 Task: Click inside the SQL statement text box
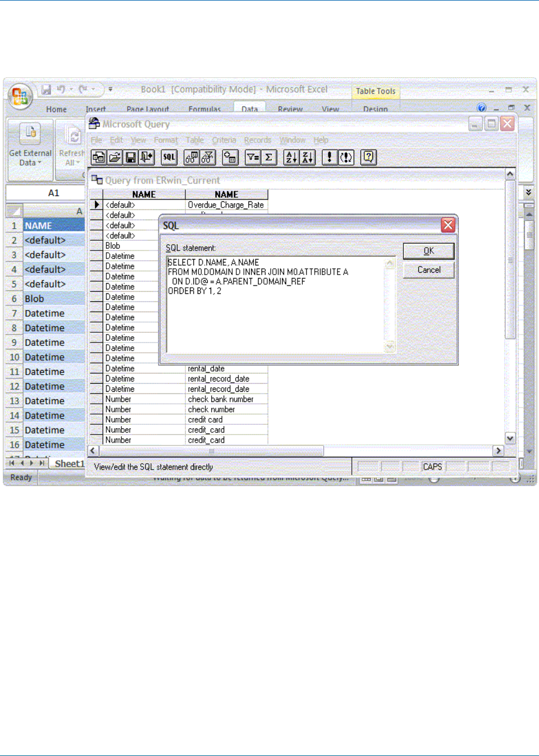tap(281, 305)
